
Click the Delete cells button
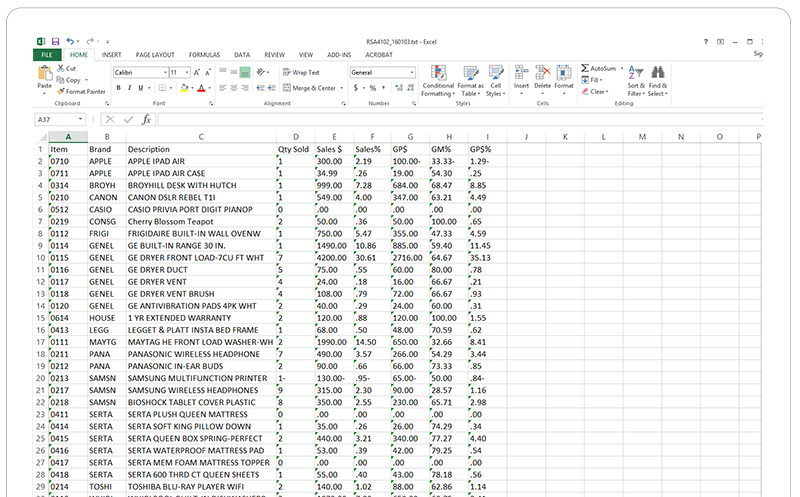(542, 78)
